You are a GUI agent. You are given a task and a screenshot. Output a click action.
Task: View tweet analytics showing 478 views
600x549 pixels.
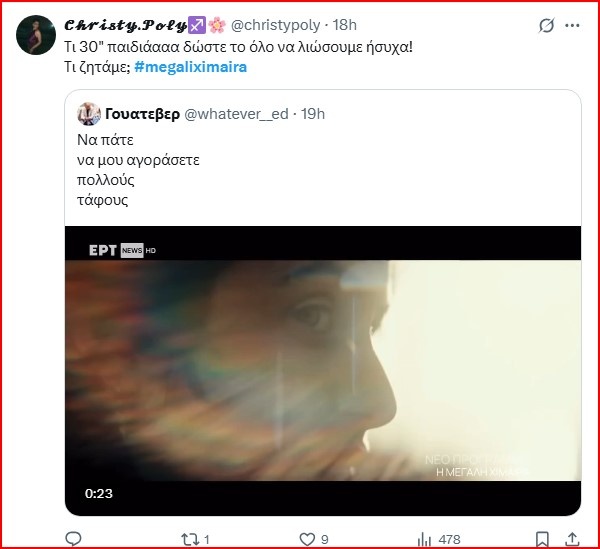[423, 539]
